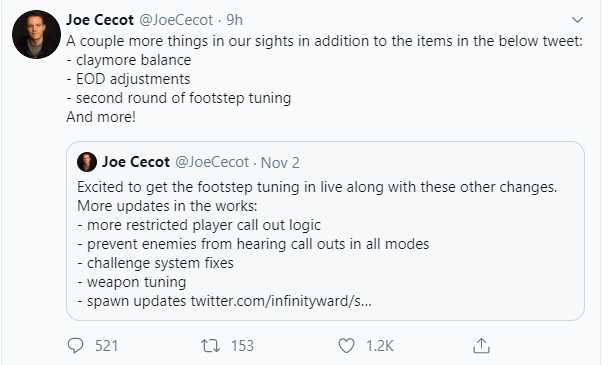The image size is (615, 365).
Task: Click the small avatar in quoted tweet
Action: [87, 162]
